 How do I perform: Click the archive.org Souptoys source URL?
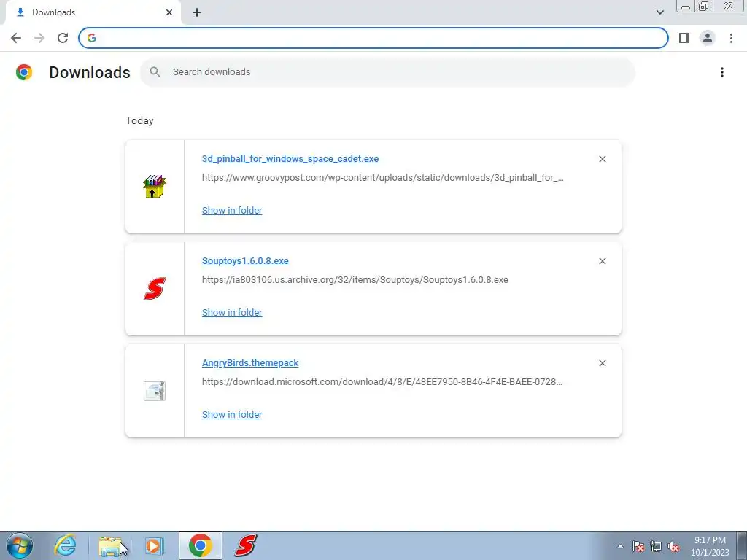point(355,279)
